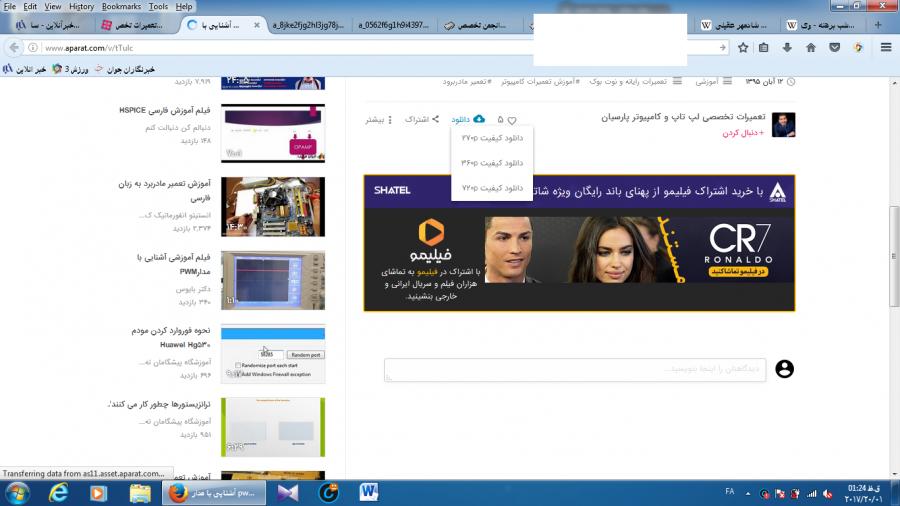Image resolution: width=900 pixels, height=506 pixels.
Task: Click the shield extension icon in toolbar
Action: (858, 48)
